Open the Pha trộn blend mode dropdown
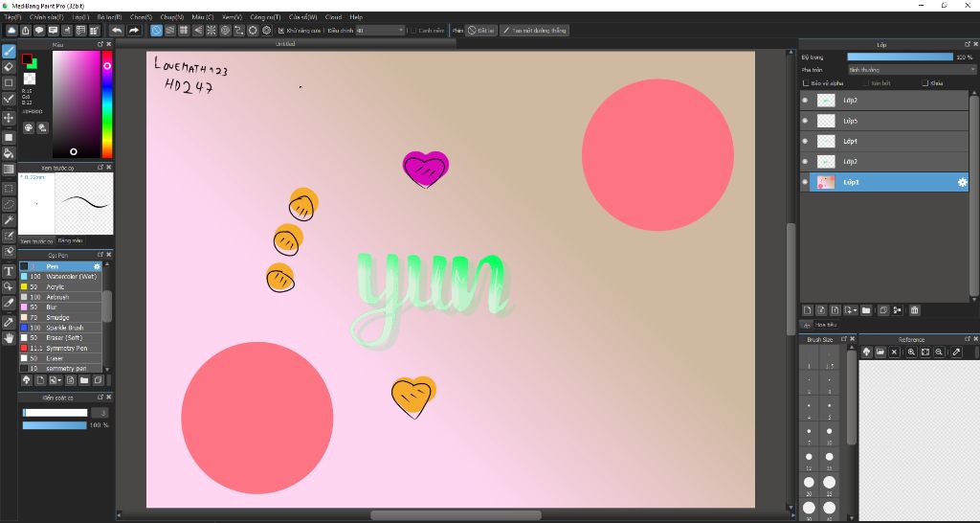The width and height of the screenshot is (980, 523). 911,69
